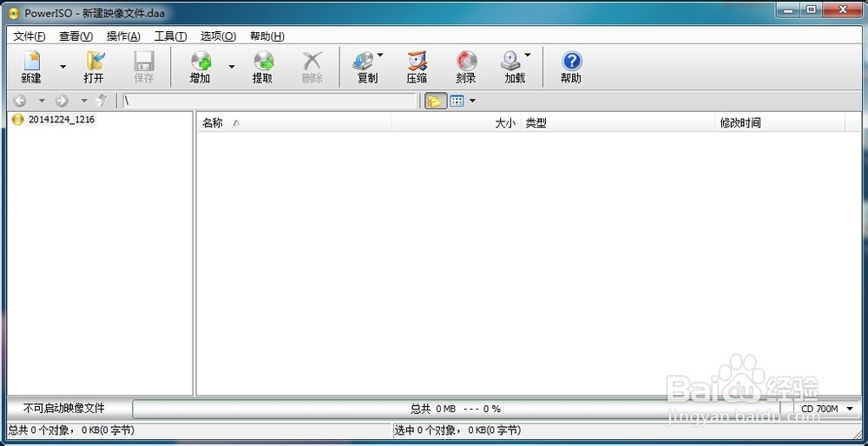This screenshot has width=868, height=446.
Task: Open the CD 700M media size dropdown
Action: 826,409
